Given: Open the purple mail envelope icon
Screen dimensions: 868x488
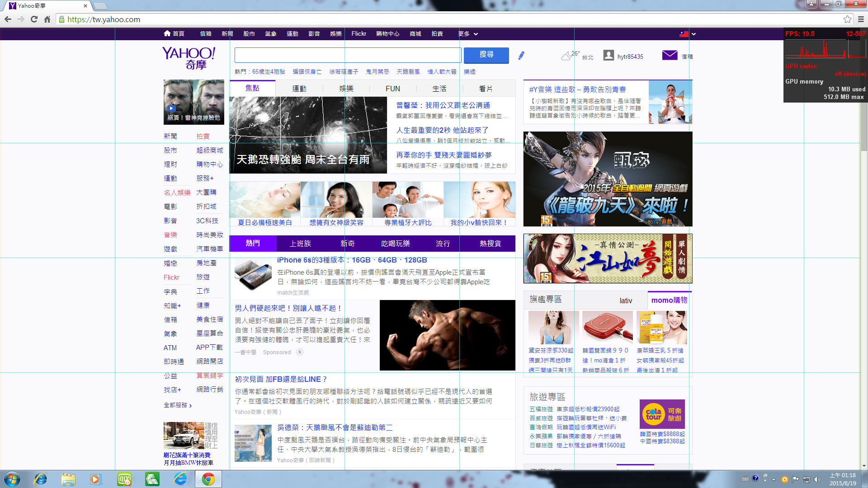Looking at the screenshot, I should (670, 55).
